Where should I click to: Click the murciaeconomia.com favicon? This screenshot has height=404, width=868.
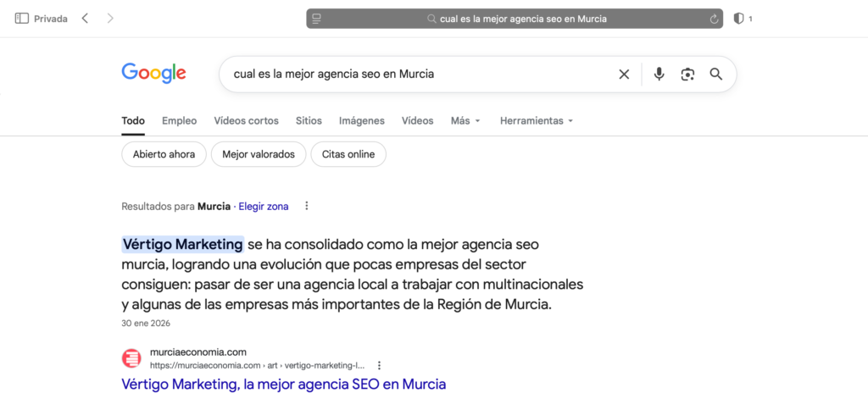131,358
